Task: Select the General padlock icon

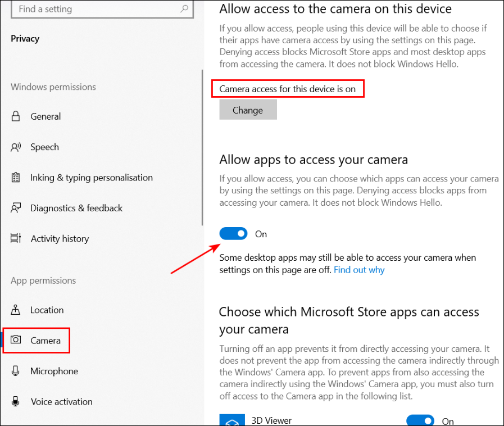Action: tap(16, 116)
